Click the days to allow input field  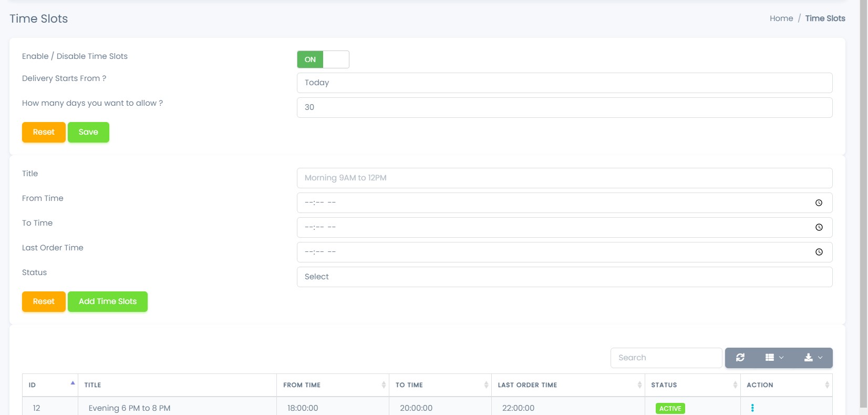564,108
